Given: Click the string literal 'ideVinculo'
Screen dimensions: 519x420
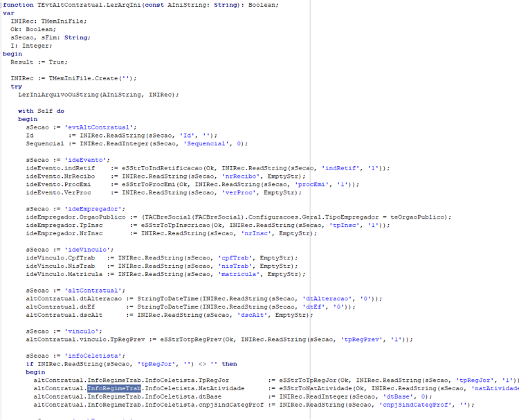Looking at the screenshot, I should [87, 250].
